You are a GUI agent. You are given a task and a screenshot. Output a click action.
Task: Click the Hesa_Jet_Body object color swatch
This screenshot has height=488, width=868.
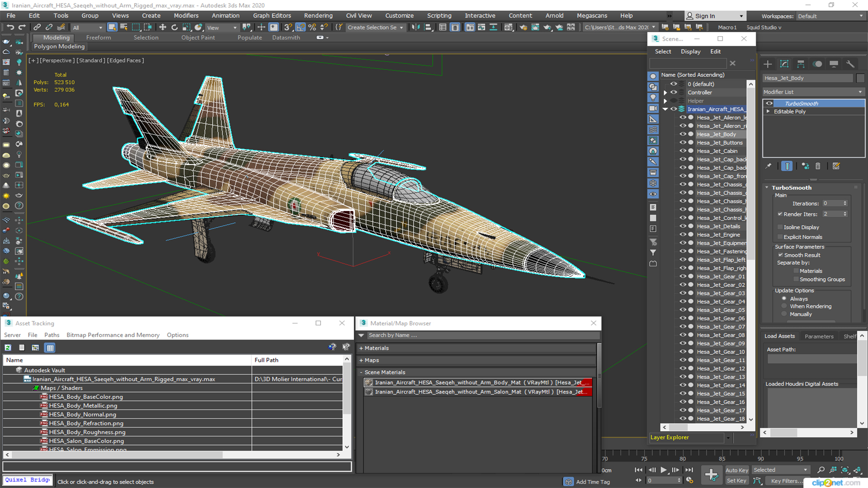point(860,78)
